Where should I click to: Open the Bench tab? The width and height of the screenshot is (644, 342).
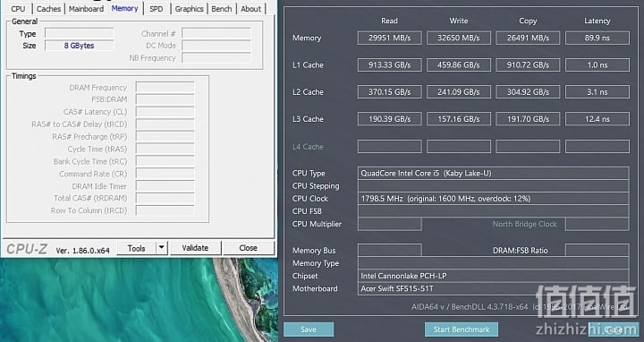coord(222,9)
